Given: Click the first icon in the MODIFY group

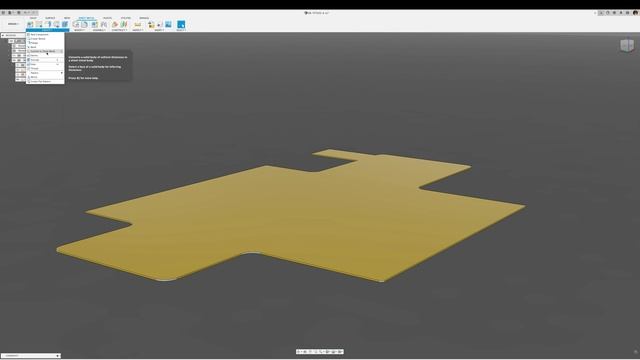Looking at the screenshot, I should pos(76,24).
